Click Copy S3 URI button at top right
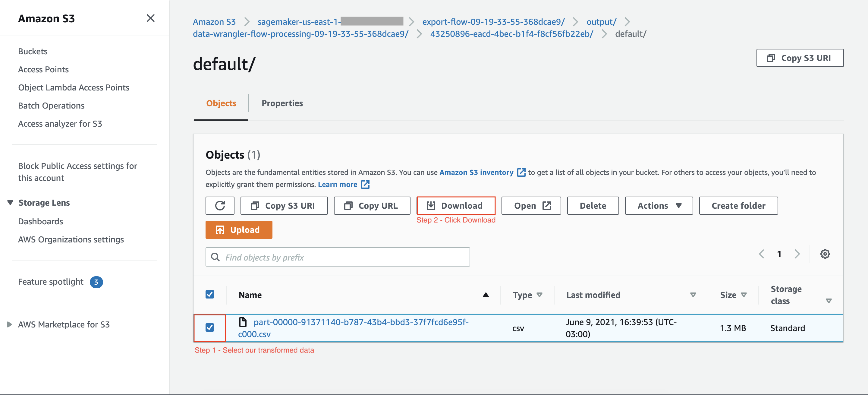Image resolution: width=868 pixels, height=395 pixels. pos(800,58)
